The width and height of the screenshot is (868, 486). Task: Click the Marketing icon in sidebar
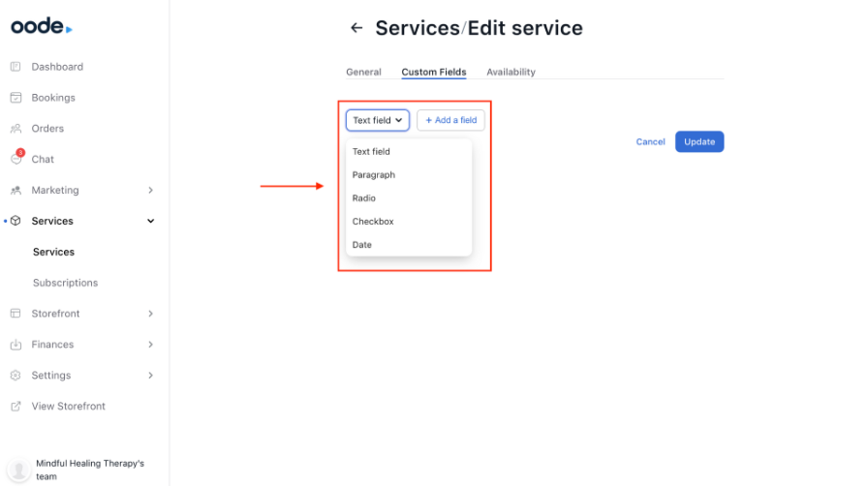(x=15, y=191)
